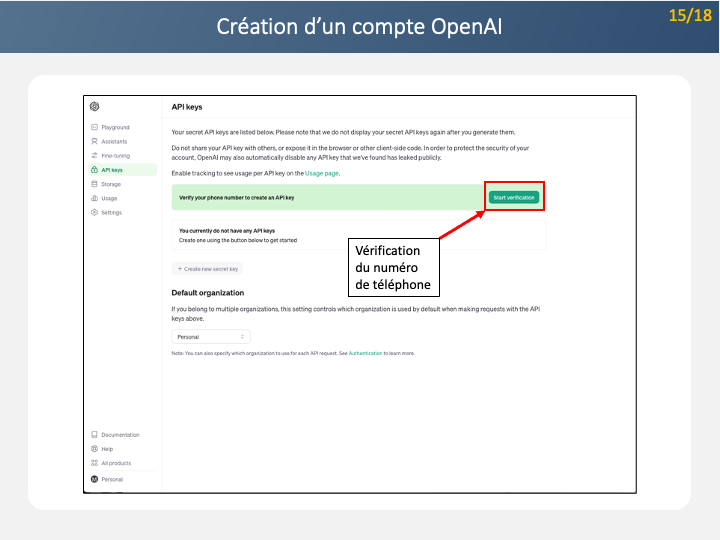Select the Playground menu label
This screenshot has height=540, width=720.
coord(116,128)
